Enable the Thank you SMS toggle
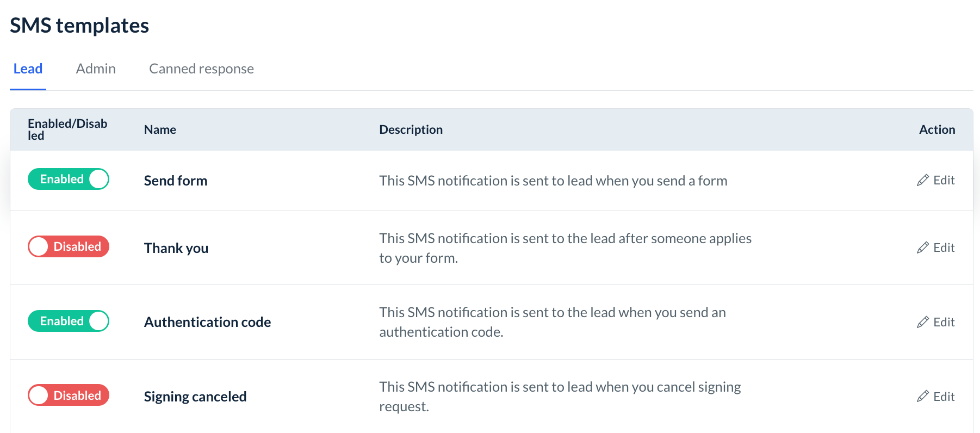The height and width of the screenshot is (433, 980). click(69, 247)
